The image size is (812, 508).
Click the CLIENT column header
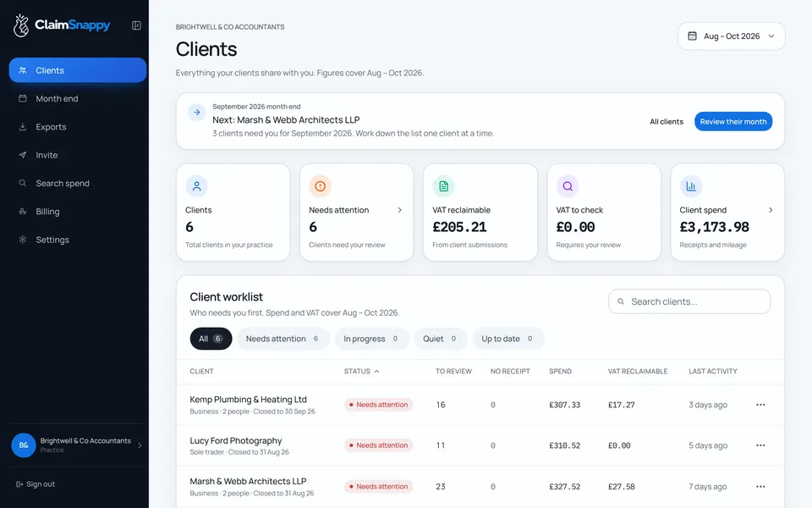pyautogui.click(x=201, y=371)
